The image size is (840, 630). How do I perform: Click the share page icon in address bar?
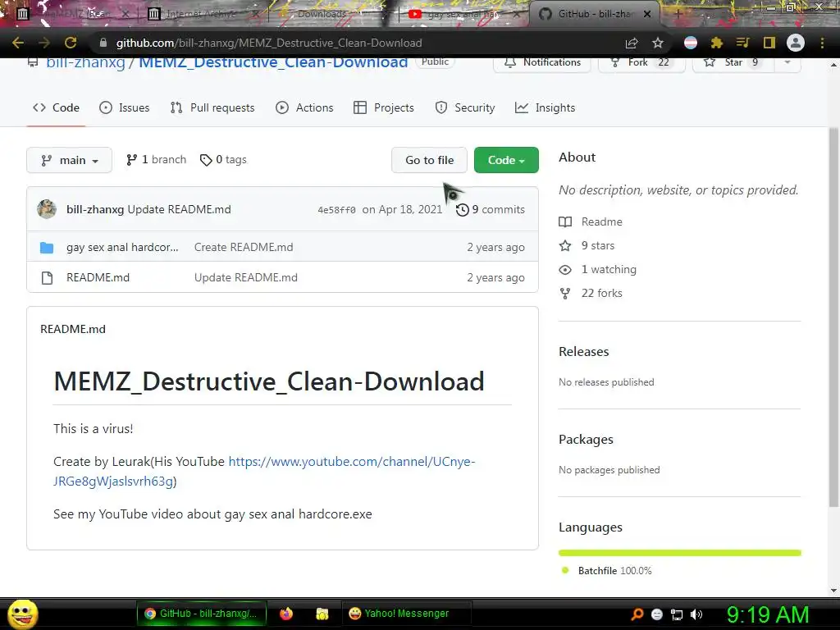coord(632,43)
